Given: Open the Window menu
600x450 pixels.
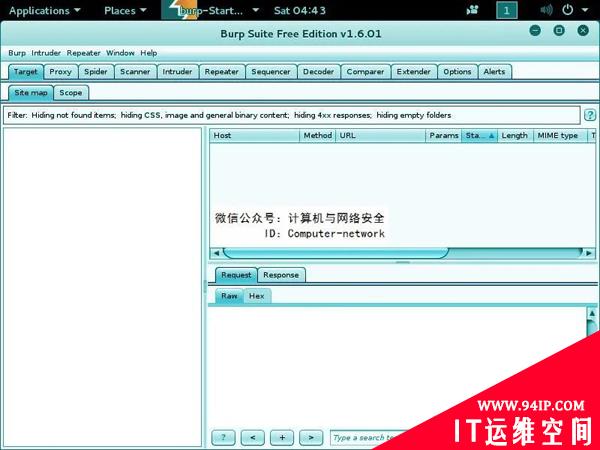Looking at the screenshot, I should (120, 53).
